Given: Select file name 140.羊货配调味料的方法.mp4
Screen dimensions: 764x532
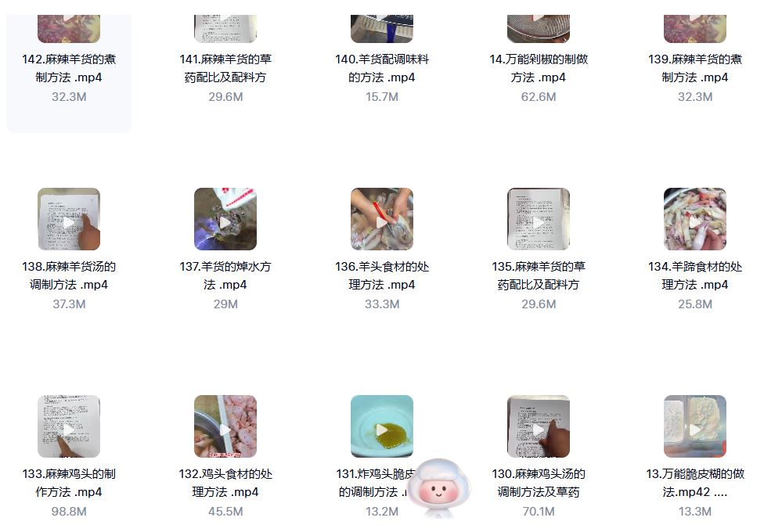Looking at the screenshot, I should pos(382,68).
